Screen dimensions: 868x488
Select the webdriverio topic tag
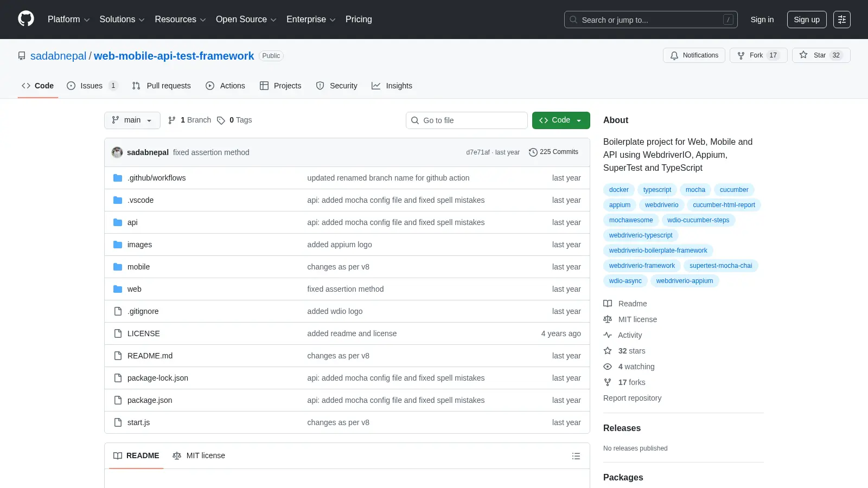tap(661, 205)
